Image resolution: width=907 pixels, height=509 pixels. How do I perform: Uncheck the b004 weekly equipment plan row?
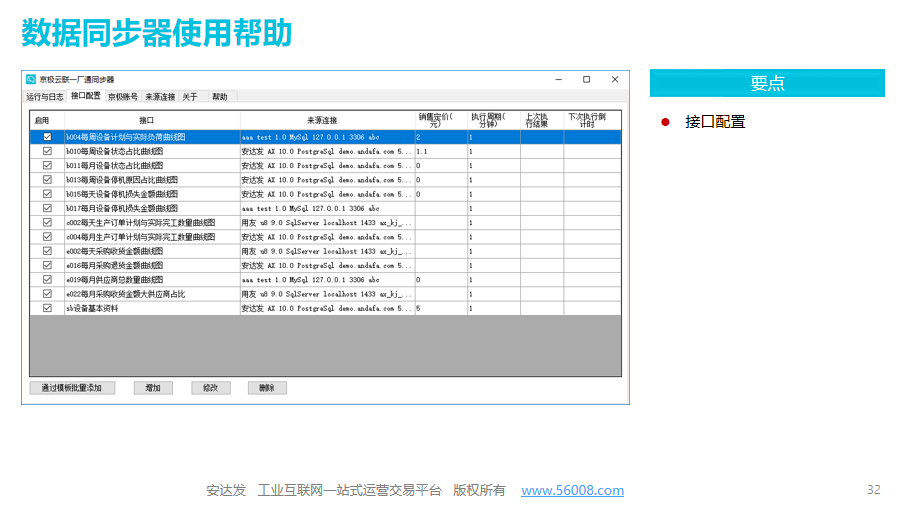[x=47, y=136]
